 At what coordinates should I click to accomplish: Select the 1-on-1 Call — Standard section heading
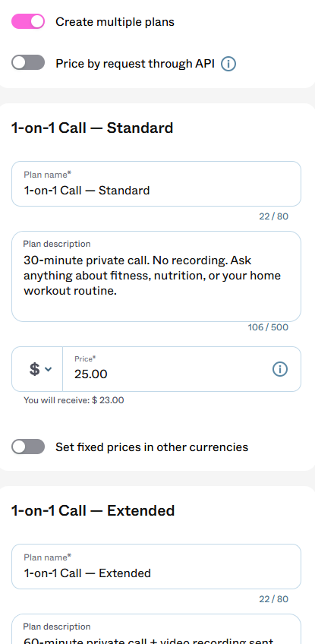click(x=93, y=128)
